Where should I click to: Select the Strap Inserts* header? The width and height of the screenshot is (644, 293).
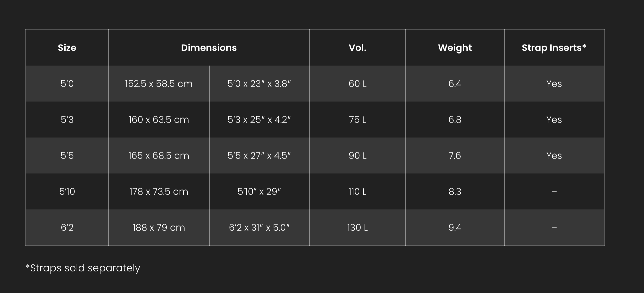[554, 48]
